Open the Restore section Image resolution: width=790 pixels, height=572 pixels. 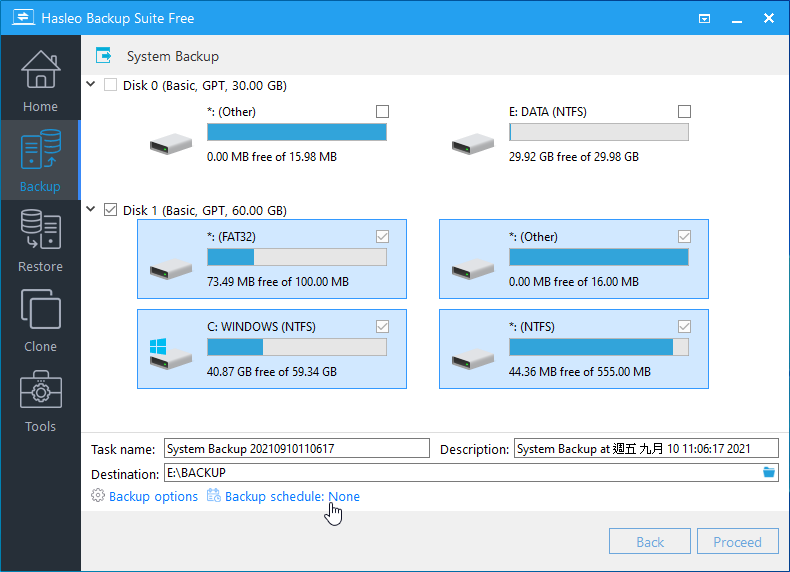(40, 240)
